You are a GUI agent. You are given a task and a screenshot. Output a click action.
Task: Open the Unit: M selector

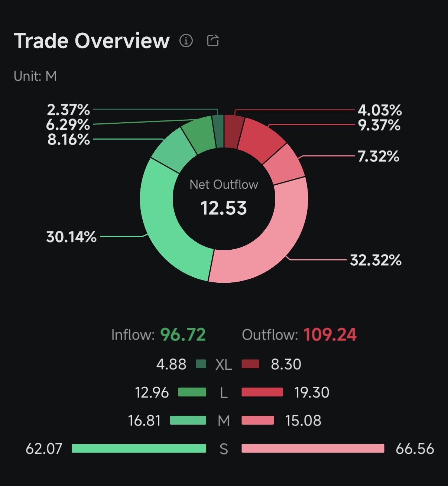coord(35,76)
